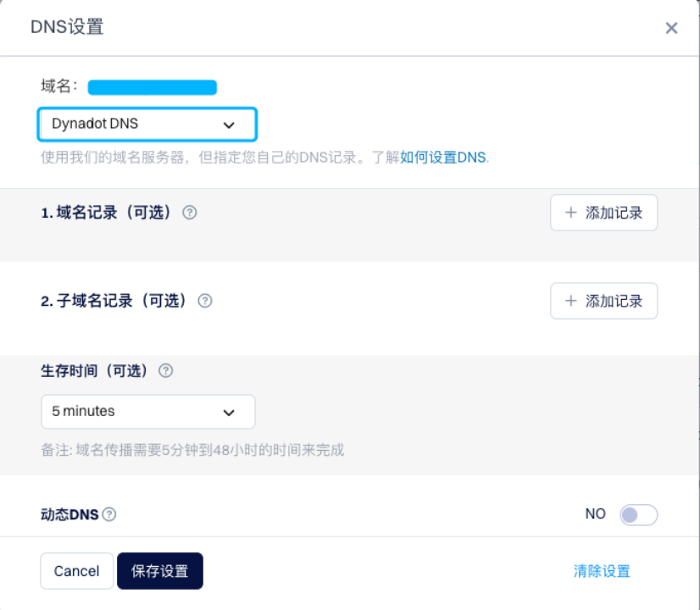The height and width of the screenshot is (610, 700).
Task: Add a record under 子域名记录
Action: [603, 301]
